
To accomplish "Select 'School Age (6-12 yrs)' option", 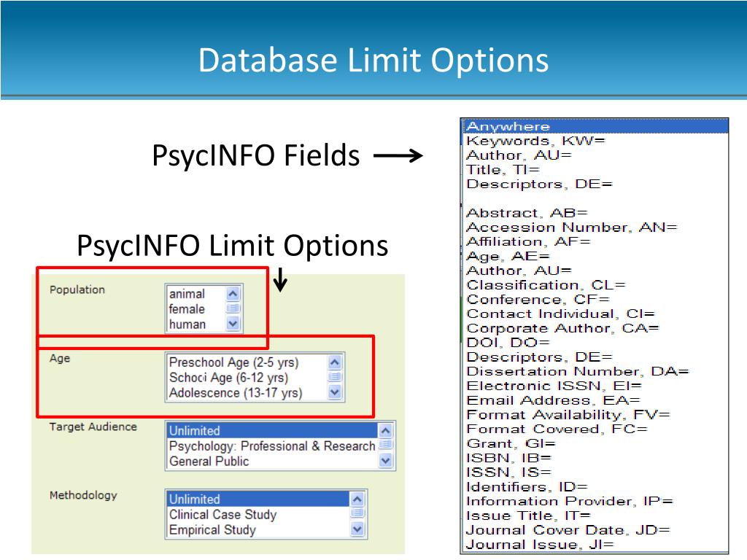I will pyautogui.click(x=228, y=378).
